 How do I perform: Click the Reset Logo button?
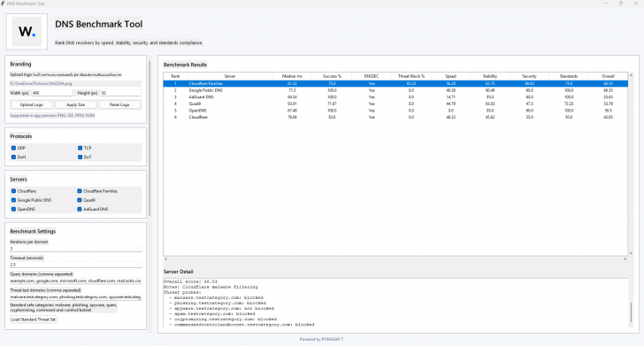coord(119,104)
